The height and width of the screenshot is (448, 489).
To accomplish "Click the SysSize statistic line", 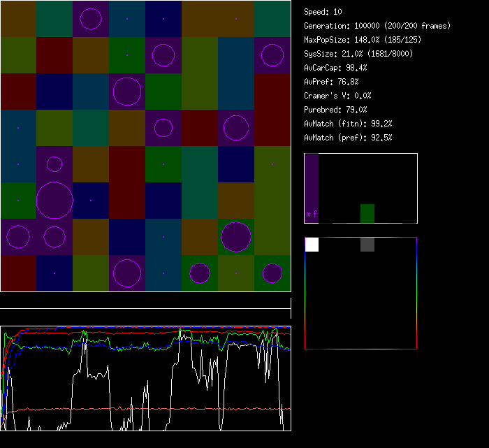I will pos(358,54).
